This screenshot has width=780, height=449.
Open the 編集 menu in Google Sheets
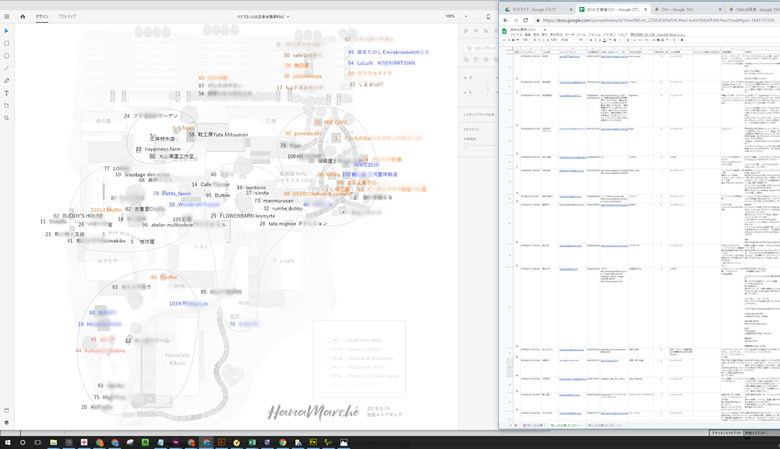point(528,35)
